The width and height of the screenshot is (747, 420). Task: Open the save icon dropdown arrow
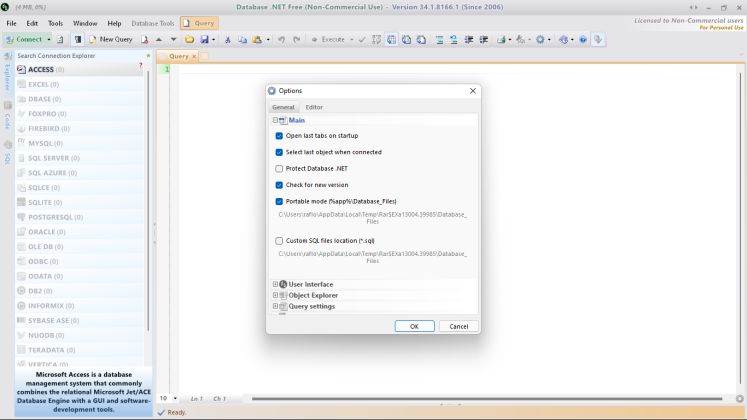tap(213, 40)
